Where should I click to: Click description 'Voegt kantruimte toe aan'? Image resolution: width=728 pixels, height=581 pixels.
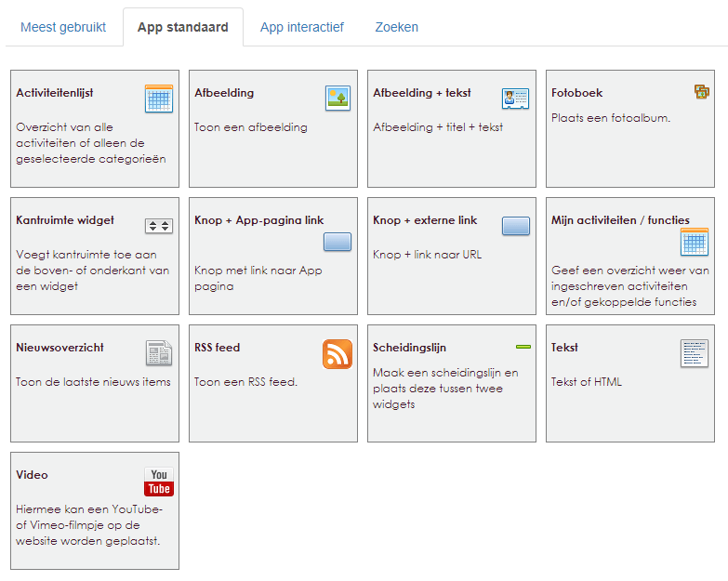click(x=86, y=255)
